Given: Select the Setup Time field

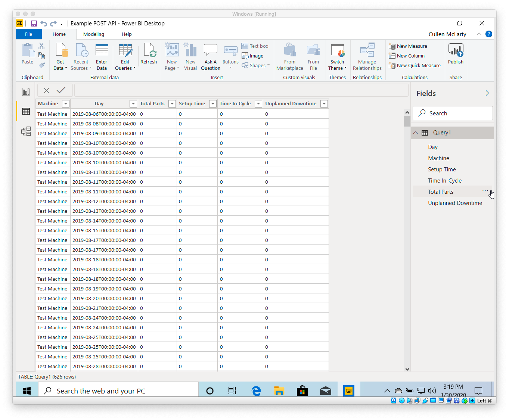Looking at the screenshot, I should 442,169.
